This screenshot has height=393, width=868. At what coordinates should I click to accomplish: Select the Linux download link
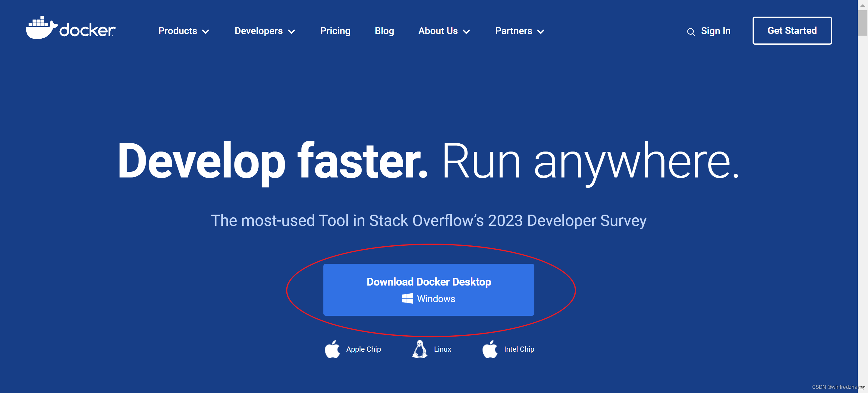(442, 349)
